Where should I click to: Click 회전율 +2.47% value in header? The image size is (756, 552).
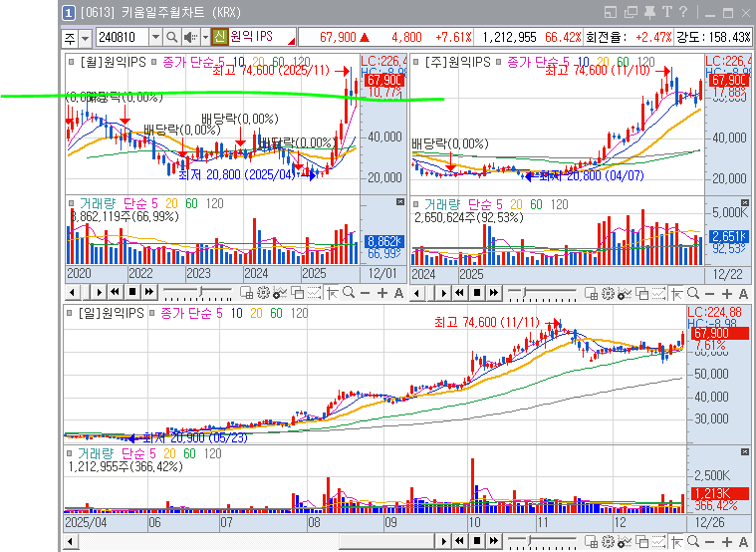pos(654,37)
